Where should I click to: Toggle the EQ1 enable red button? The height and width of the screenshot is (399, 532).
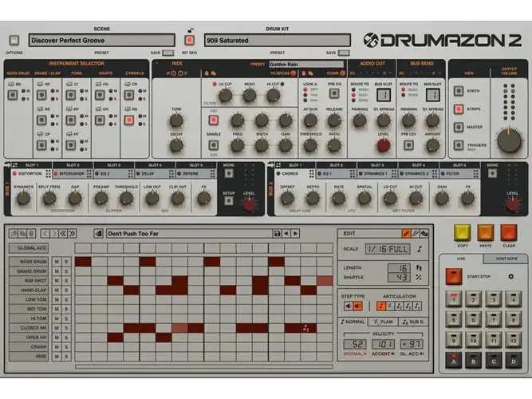coord(214,120)
